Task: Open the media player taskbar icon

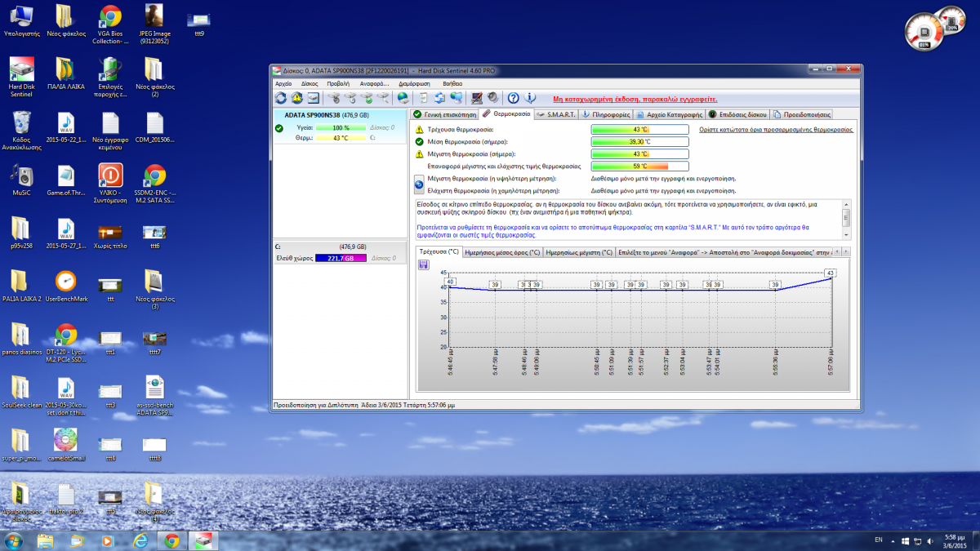Action: pos(108,540)
